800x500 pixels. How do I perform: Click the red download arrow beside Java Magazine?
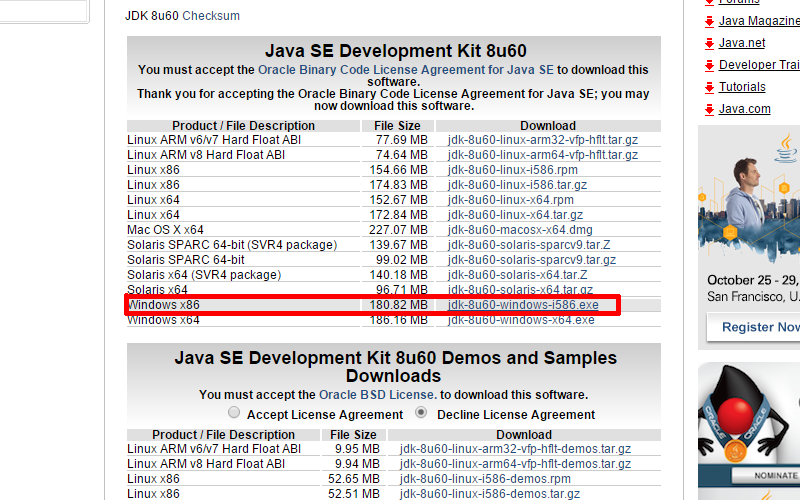click(x=709, y=21)
